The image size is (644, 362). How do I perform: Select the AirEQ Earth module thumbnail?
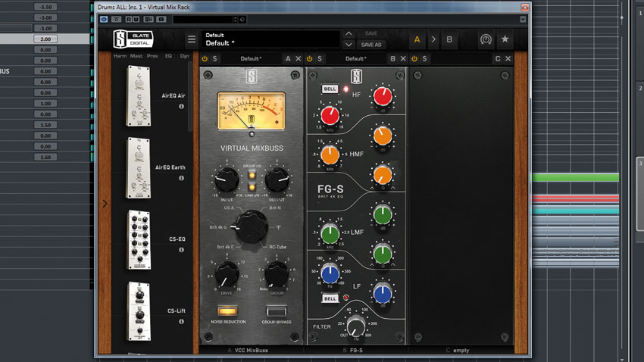tap(139, 168)
